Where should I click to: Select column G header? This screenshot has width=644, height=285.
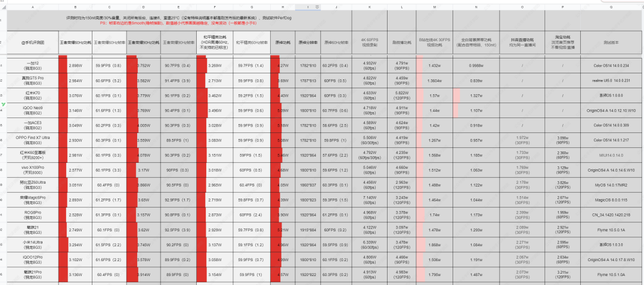tap(252, 7)
